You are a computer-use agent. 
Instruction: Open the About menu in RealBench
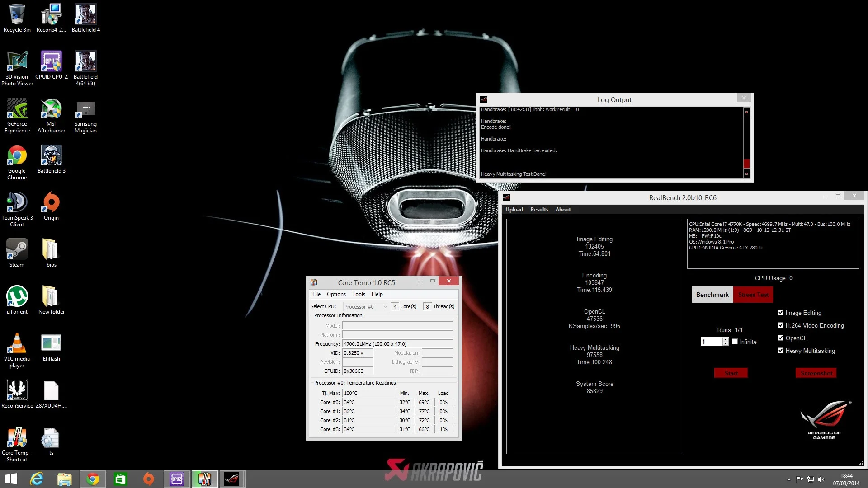click(x=563, y=210)
